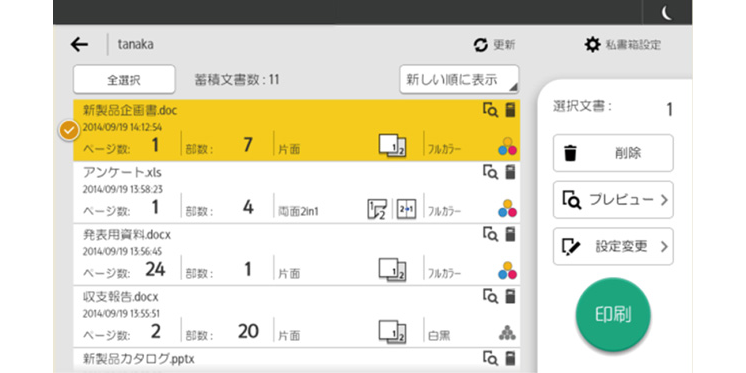The height and width of the screenshot is (373, 746).
Task: Open 私書箱設定 gear settings
Action: 592,45
